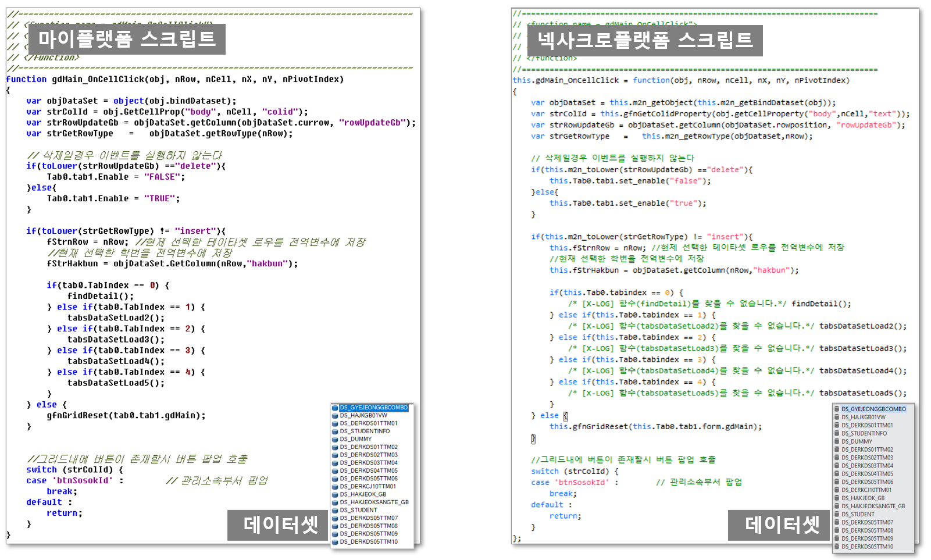Click 'tabsDataSetLoad2();' line in MiPlatform script

(116, 318)
